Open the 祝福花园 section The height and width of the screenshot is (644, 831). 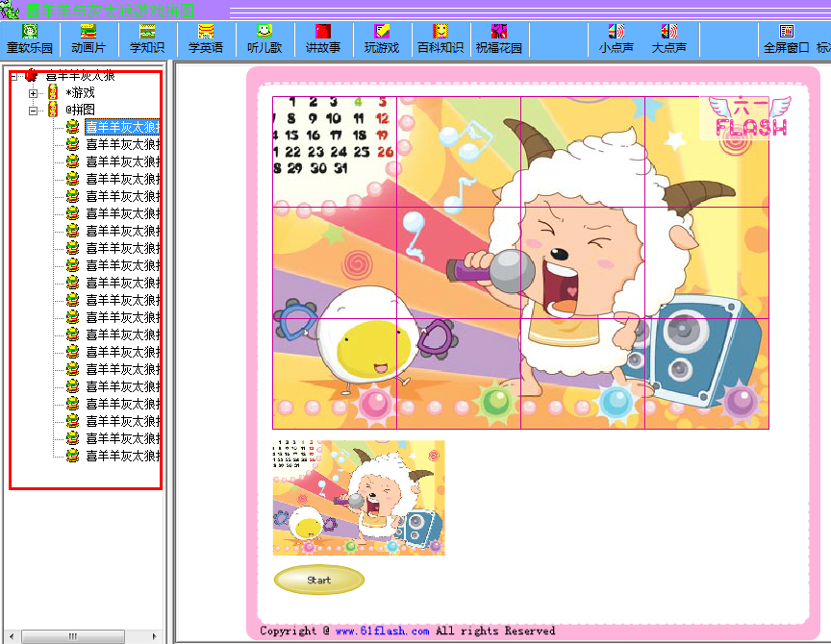click(x=499, y=39)
